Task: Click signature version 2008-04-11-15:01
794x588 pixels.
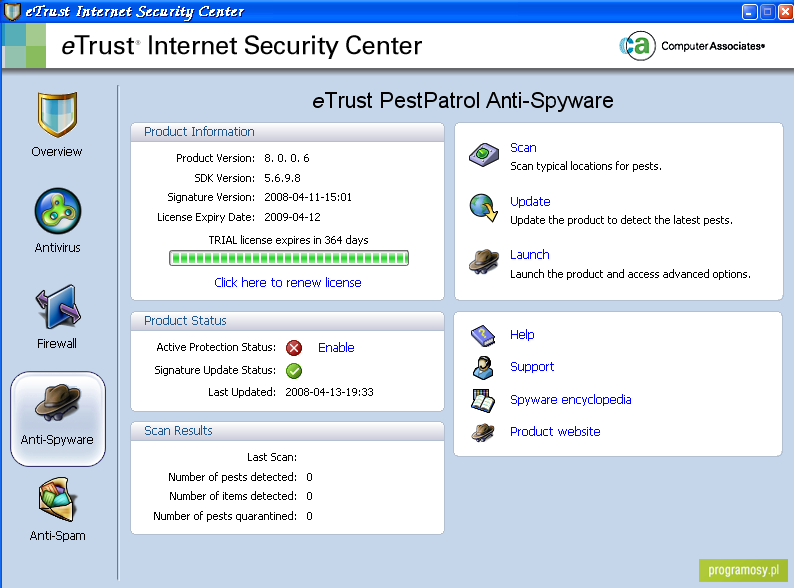Action: (308, 197)
